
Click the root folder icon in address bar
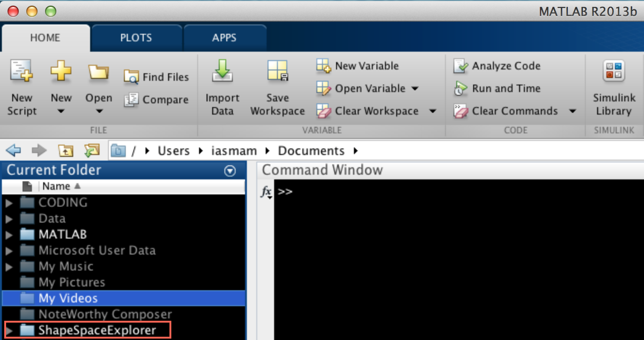point(118,151)
